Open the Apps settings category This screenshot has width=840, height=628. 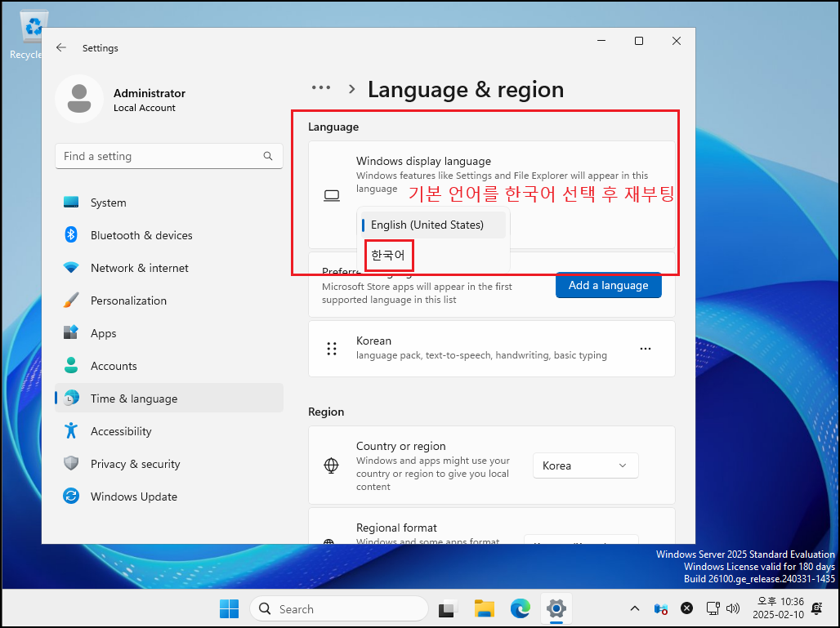pos(169,333)
